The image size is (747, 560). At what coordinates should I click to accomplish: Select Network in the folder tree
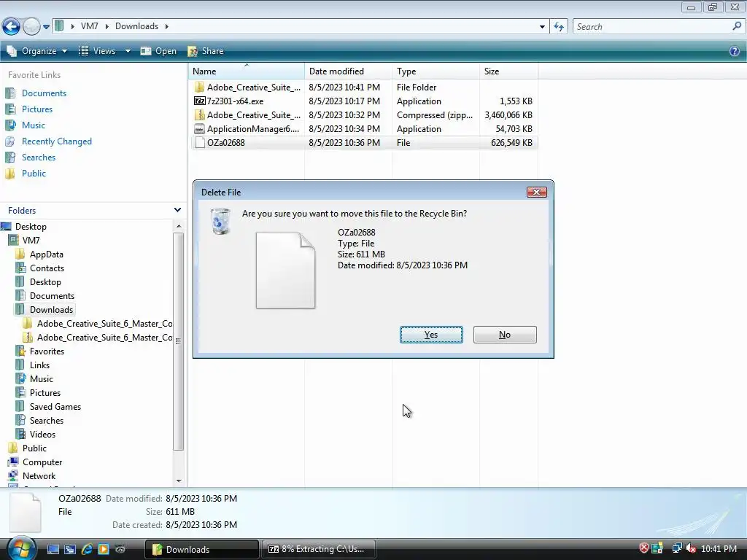(39, 475)
